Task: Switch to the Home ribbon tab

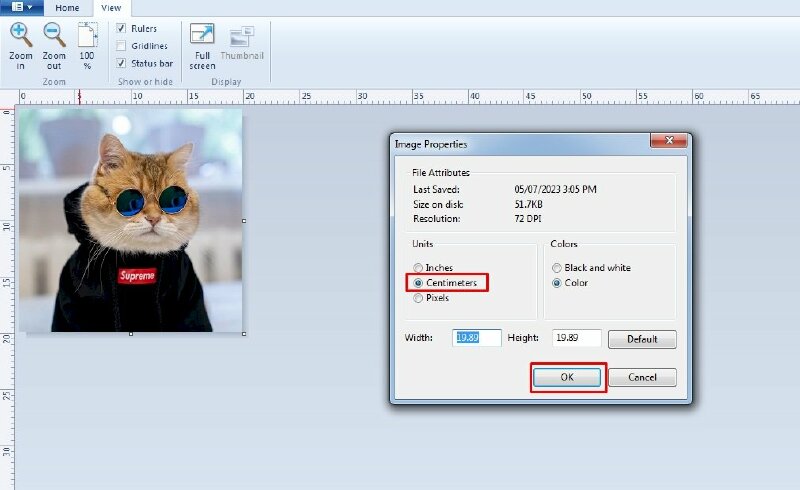Action: click(67, 8)
